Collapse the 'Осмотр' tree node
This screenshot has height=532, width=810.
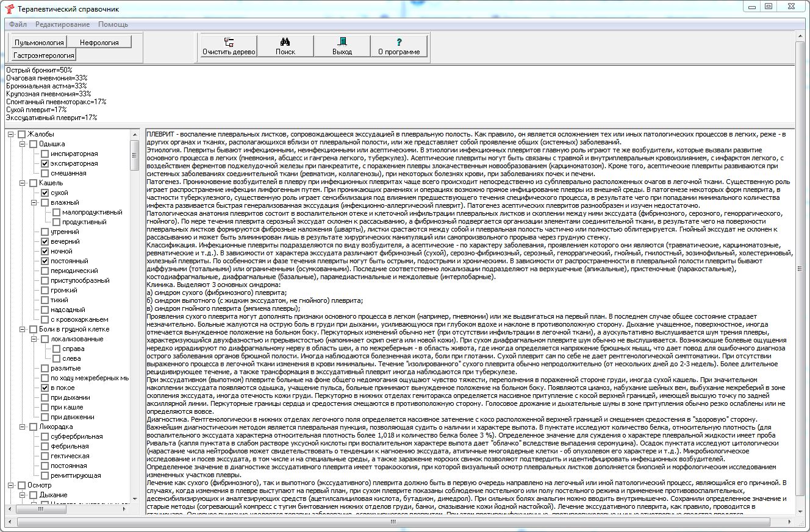click(x=11, y=485)
